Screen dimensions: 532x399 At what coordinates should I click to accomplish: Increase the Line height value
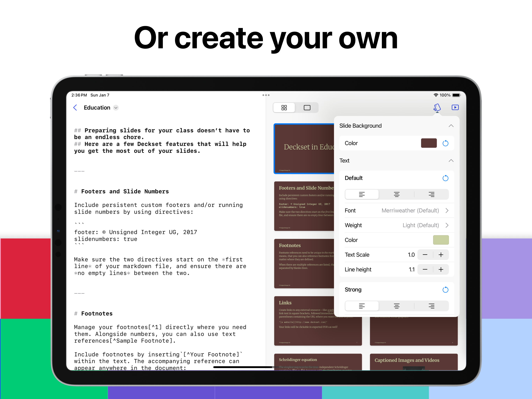(x=441, y=269)
